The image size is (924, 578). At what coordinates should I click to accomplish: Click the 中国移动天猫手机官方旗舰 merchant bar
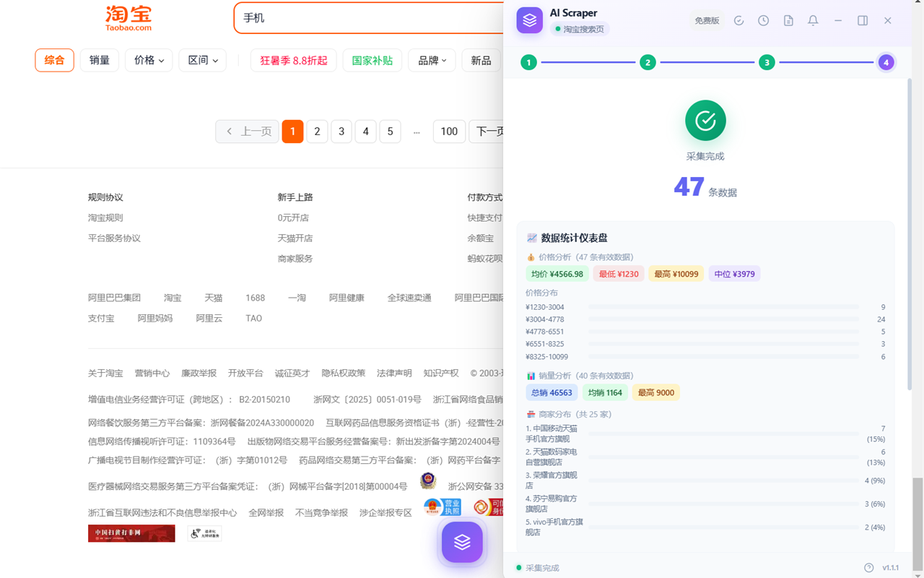[724, 433]
